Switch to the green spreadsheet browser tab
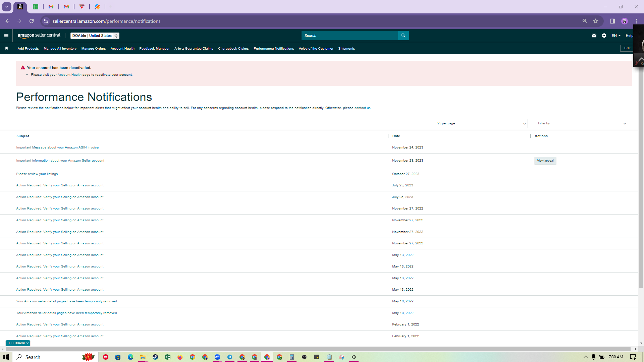 click(36, 7)
